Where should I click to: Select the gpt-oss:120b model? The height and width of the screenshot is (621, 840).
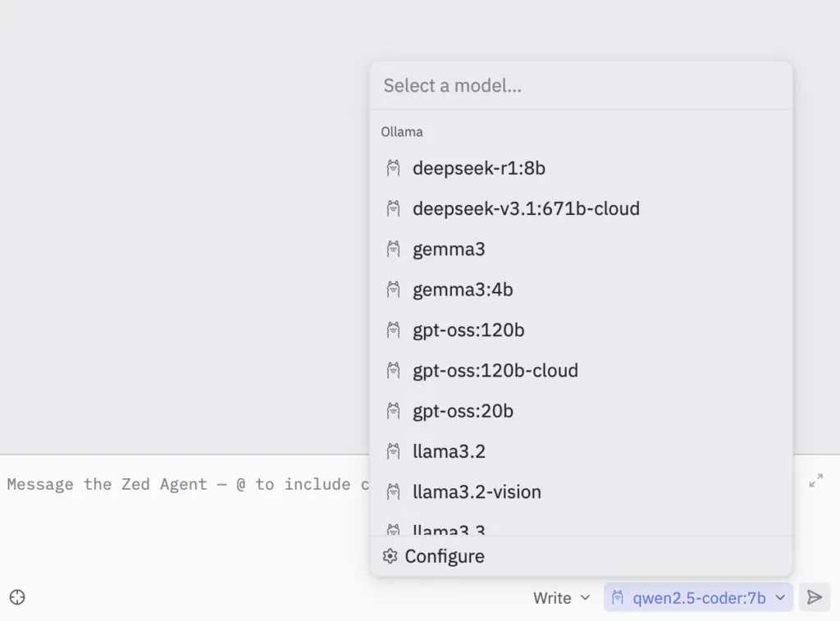click(468, 330)
